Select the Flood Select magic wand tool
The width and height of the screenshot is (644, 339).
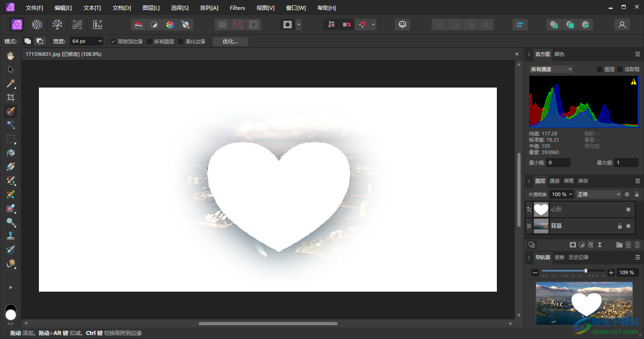pos(11,125)
